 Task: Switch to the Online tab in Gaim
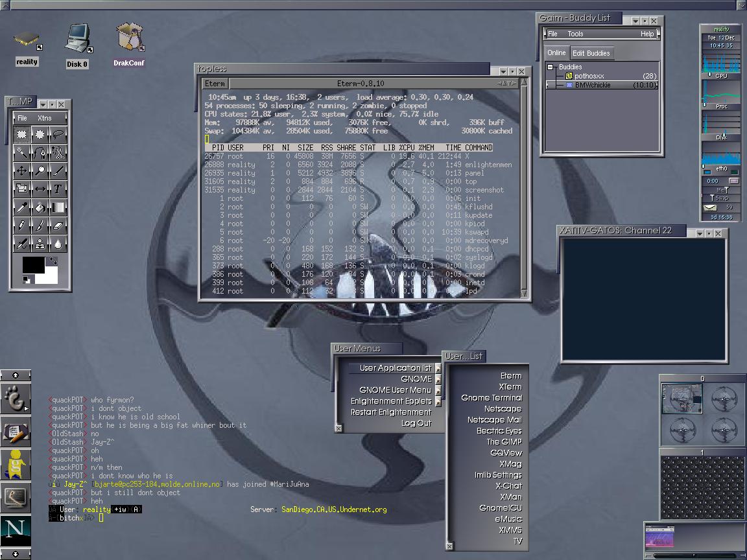[x=556, y=53]
